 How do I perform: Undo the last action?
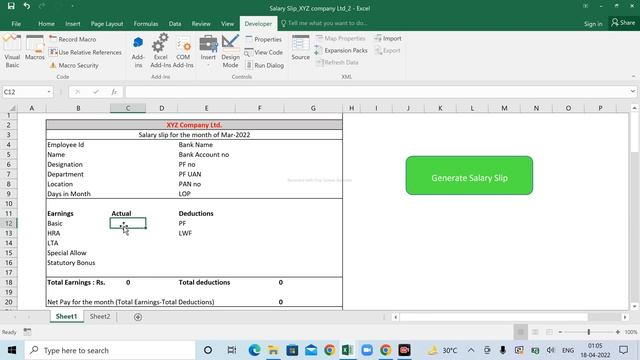coord(27,6)
